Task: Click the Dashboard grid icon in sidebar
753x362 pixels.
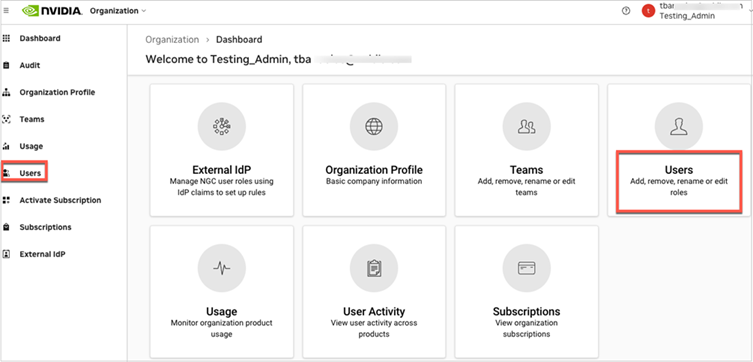Action: coord(7,38)
